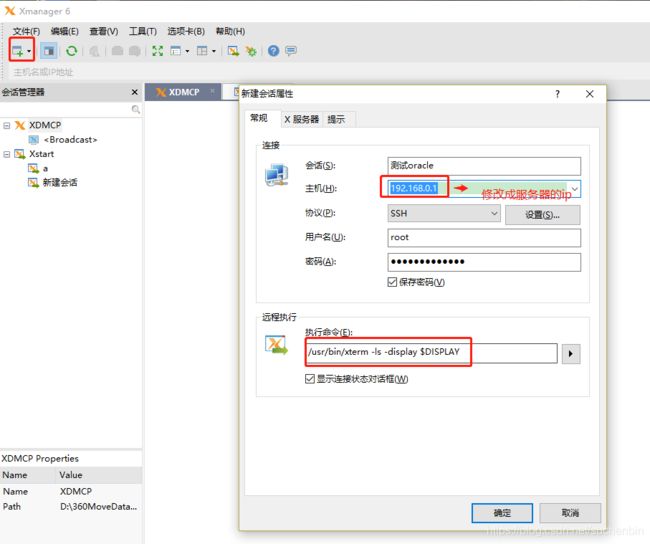Click the computer connection icon in 连接 group
The image size is (650, 544).
point(276,175)
